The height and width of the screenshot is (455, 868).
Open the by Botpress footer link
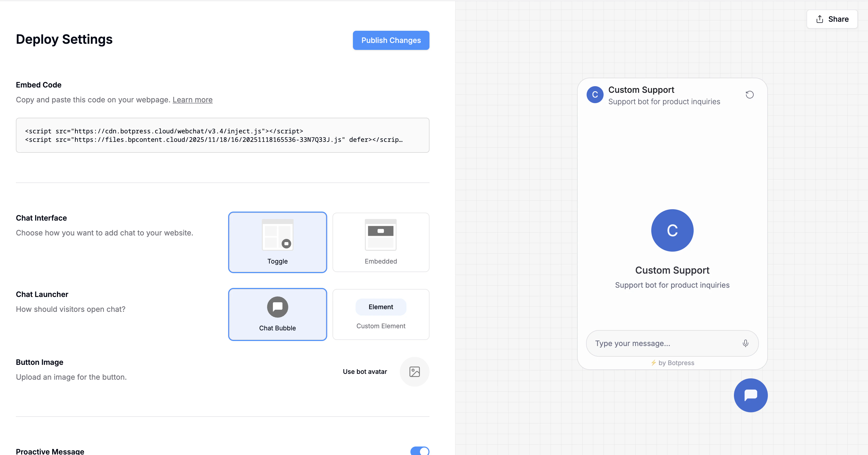[676, 363]
